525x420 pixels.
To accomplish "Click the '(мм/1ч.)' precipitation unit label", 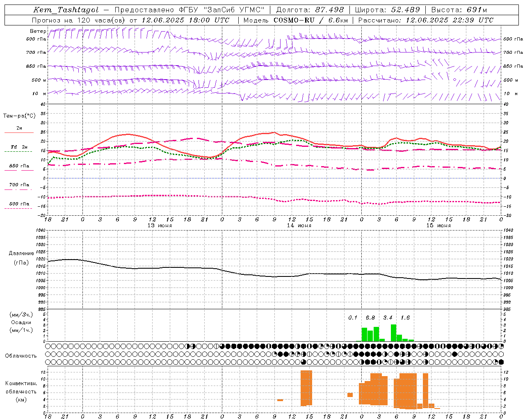I will [21, 330].
